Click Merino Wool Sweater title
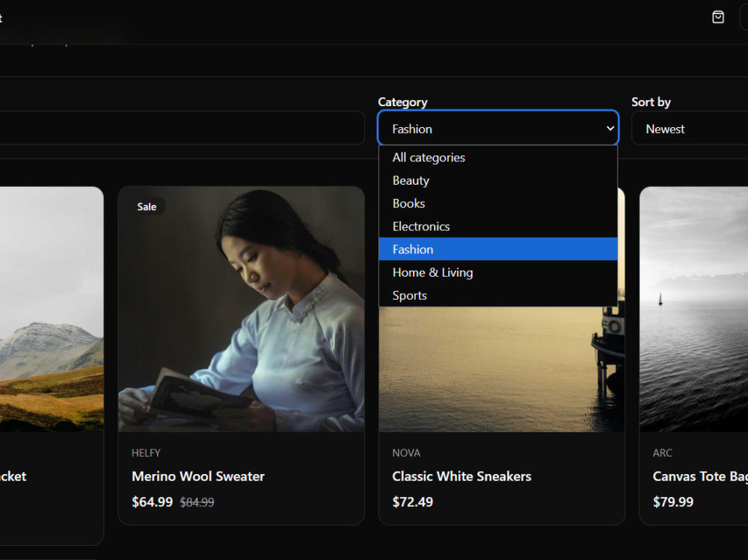Image resolution: width=748 pixels, height=560 pixels. tap(198, 476)
